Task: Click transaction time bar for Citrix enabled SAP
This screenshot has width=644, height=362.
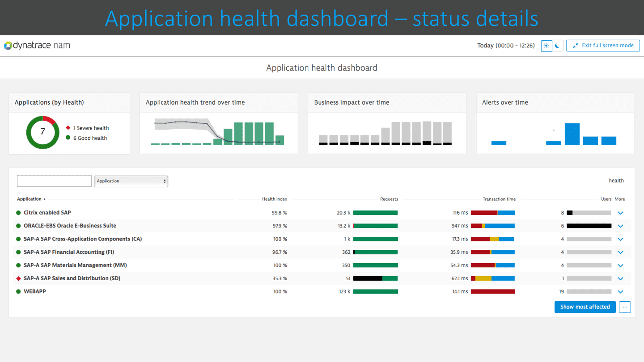Action: pyautogui.click(x=493, y=213)
